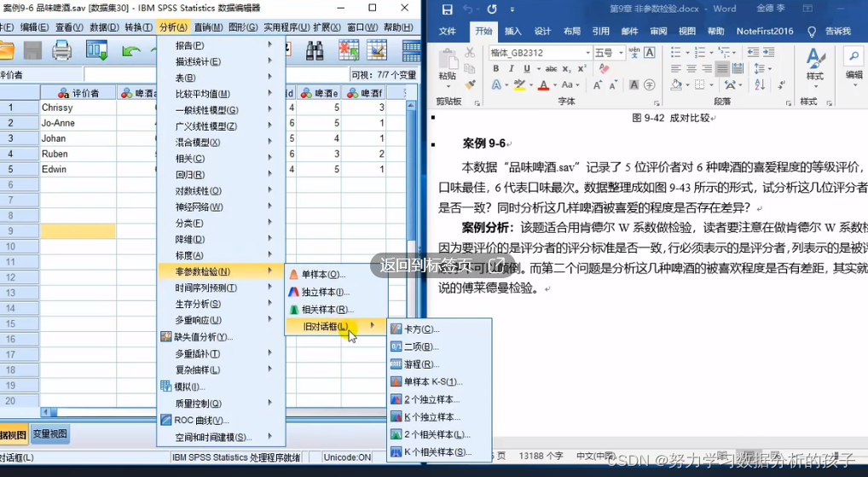Open the SPSS recall dialog icon

click(97, 51)
